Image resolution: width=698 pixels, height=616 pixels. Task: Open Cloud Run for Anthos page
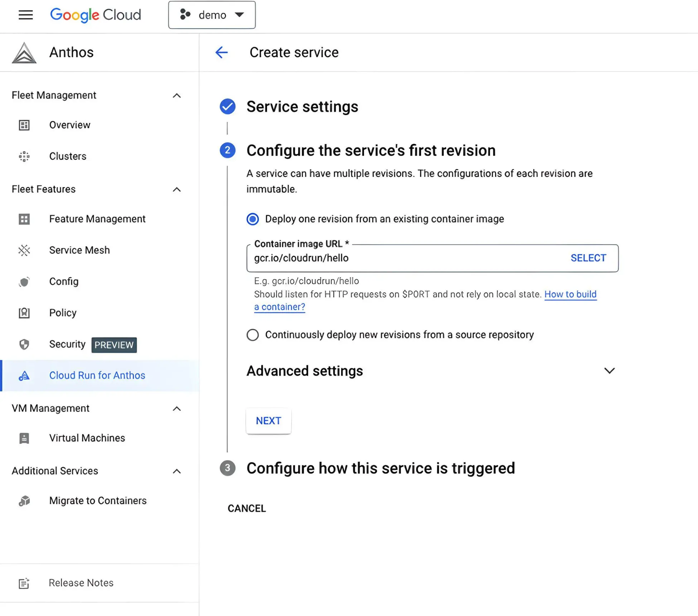pos(97,375)
